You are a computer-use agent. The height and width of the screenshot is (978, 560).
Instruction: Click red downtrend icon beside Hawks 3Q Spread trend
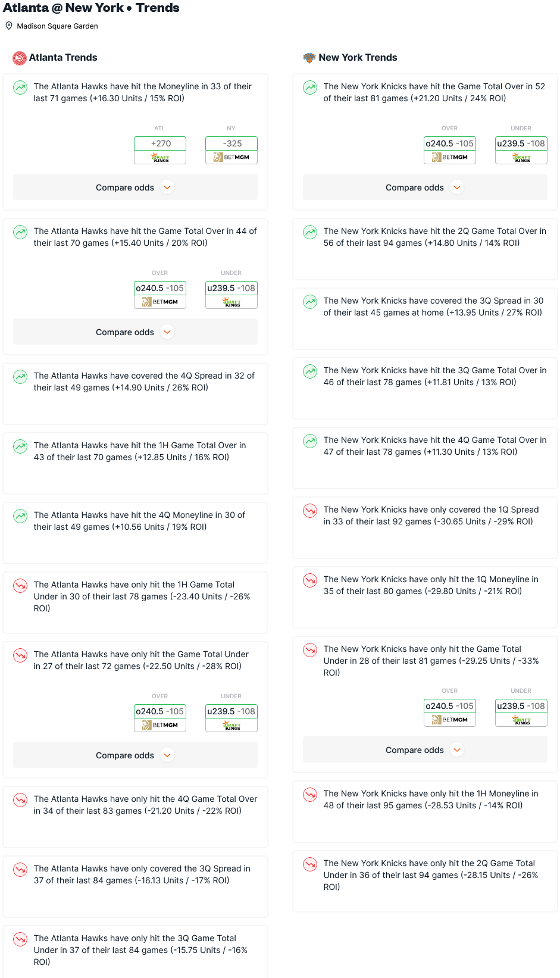coord(20,870)
